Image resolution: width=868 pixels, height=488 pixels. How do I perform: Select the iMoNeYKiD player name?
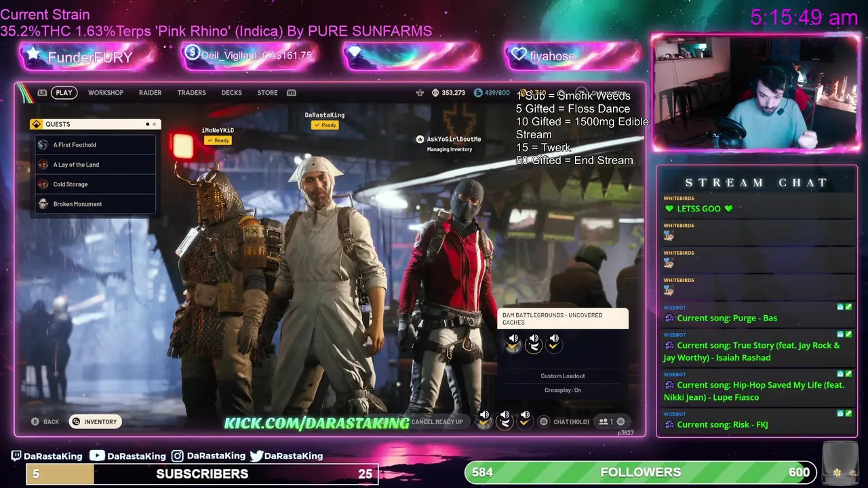point(218,130)
